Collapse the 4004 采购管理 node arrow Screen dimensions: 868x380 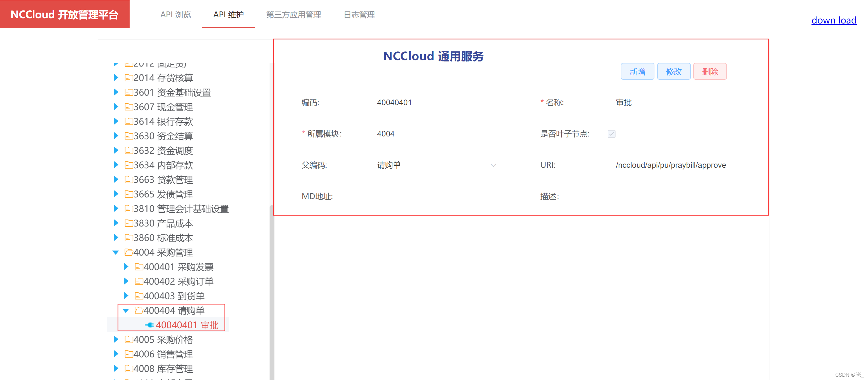(x=116, y=252)
